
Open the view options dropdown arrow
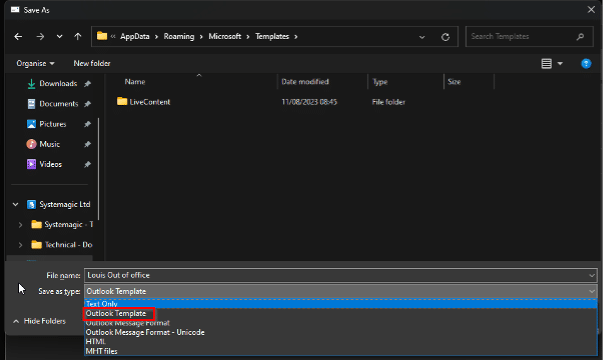coord(560,64)
